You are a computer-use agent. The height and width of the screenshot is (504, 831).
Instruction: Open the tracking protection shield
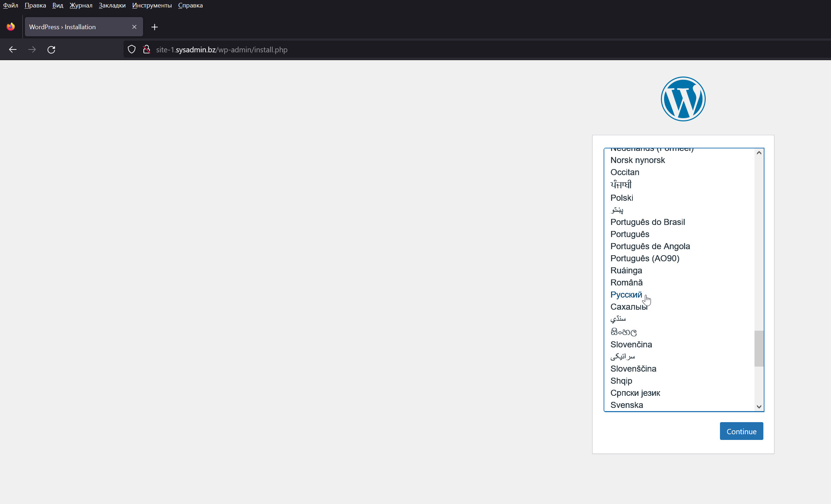(x=132, y=49)
